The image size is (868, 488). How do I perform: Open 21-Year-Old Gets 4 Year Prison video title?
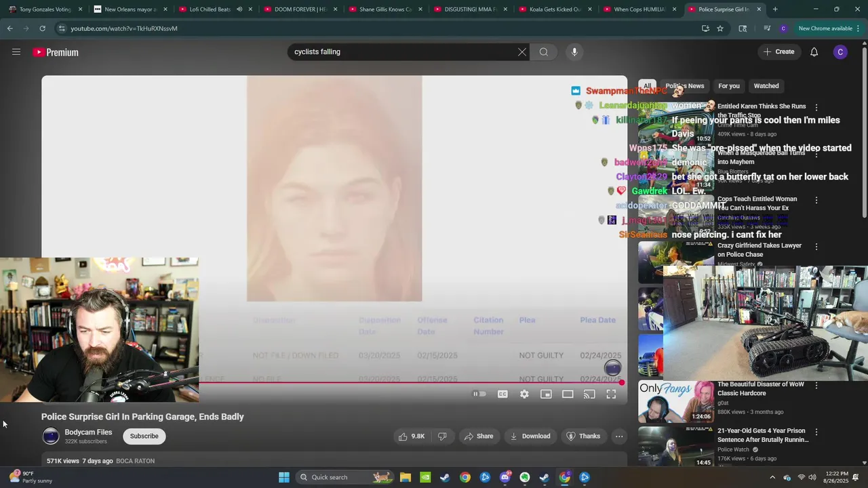pyautogui.click(x=763, y=435)
